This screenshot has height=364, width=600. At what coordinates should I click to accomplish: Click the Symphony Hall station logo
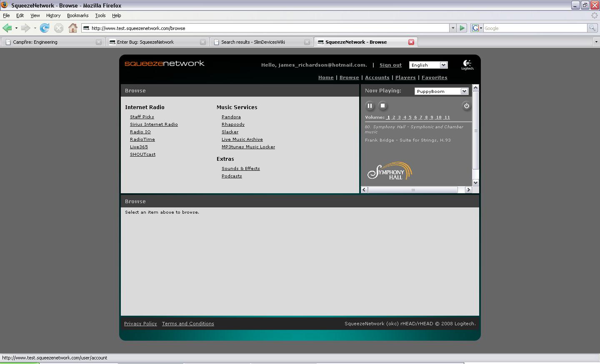390,171
